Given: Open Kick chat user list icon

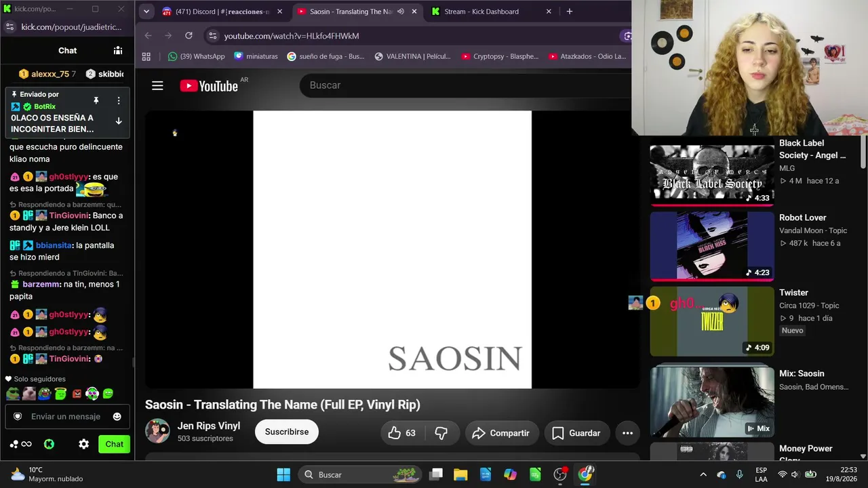Looking at the screenshot, I should click(118, 50).
